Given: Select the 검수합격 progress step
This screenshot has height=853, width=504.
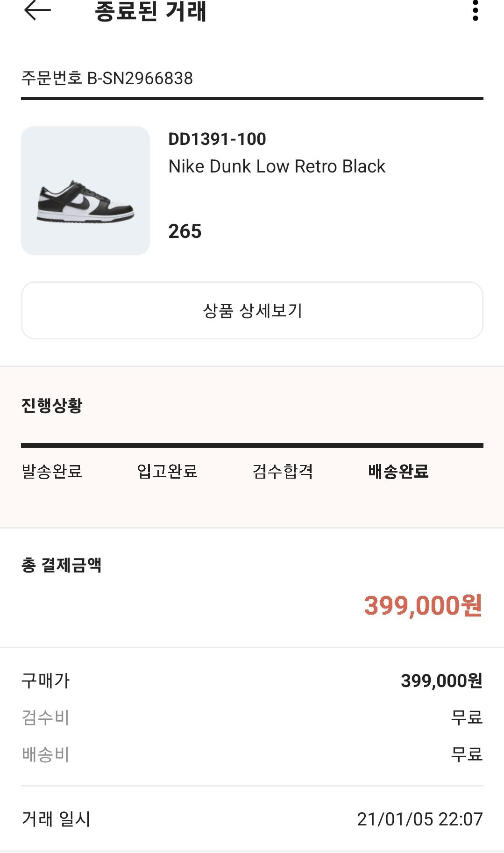Looking at the screenshot, I should pyautogui.click(x=283, y=471).
